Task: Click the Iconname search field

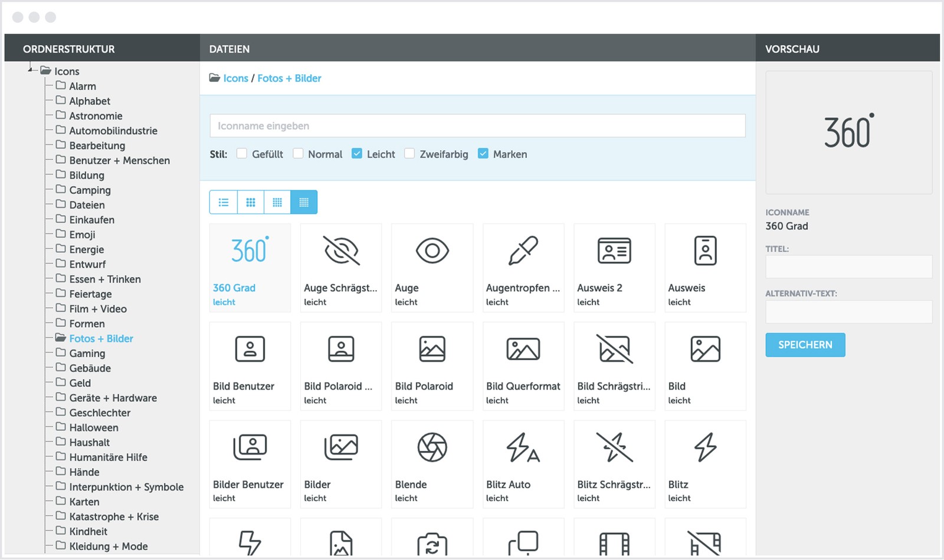Action: coord(477,126)
